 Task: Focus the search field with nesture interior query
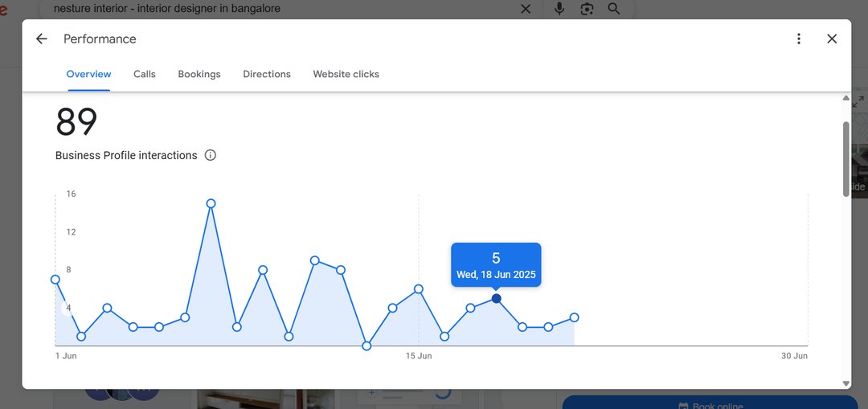pyautogui.click(x=281, y=9)
